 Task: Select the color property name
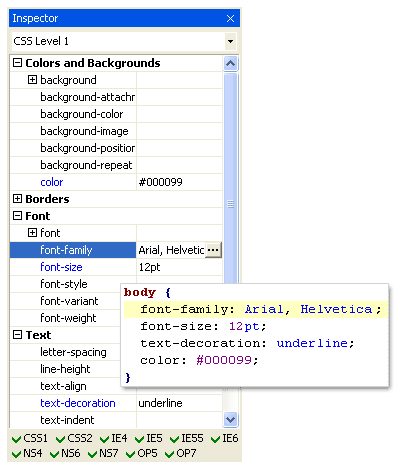(52, 182)
